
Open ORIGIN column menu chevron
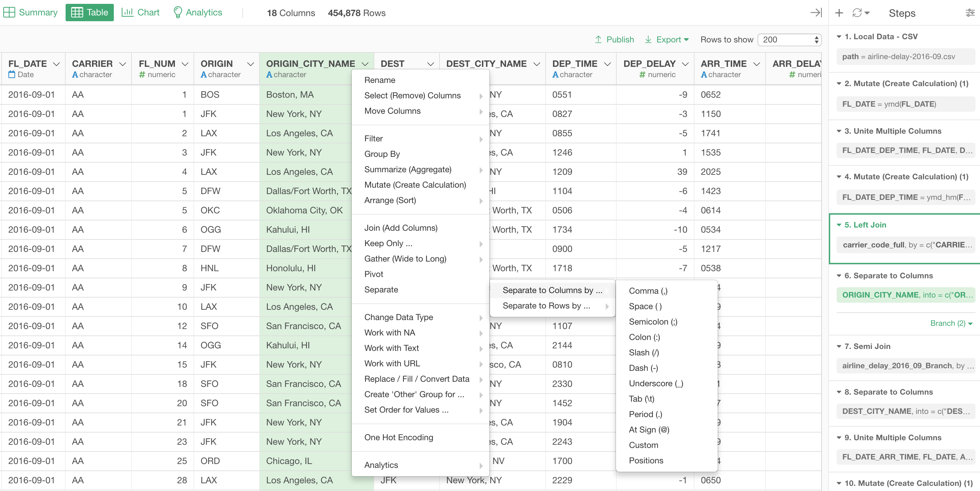click(x=250, y=64)
